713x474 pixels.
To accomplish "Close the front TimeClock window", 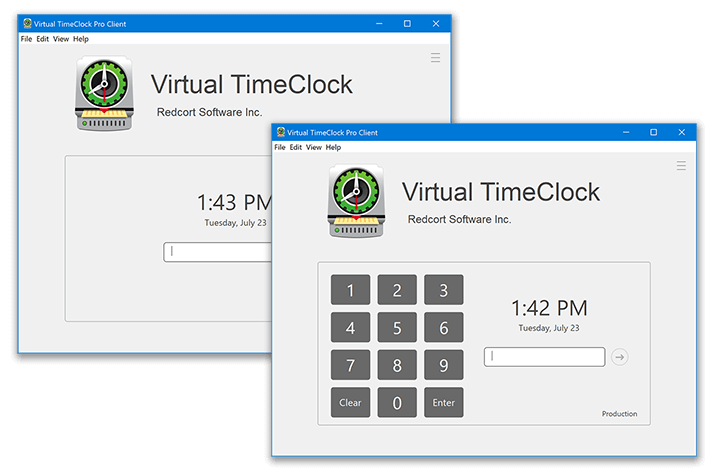I will tap(681, 132).
